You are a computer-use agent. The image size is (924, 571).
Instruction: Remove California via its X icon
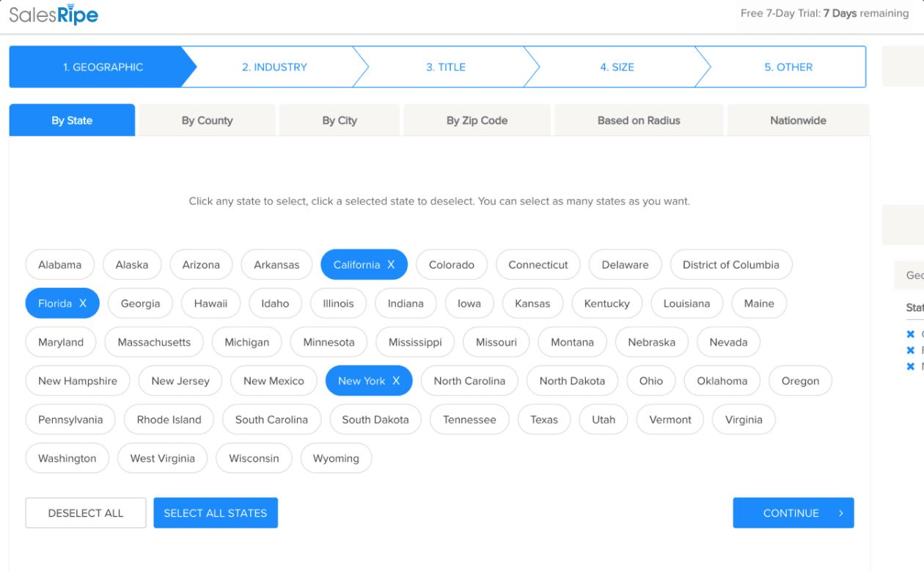(x=391, y=265)
